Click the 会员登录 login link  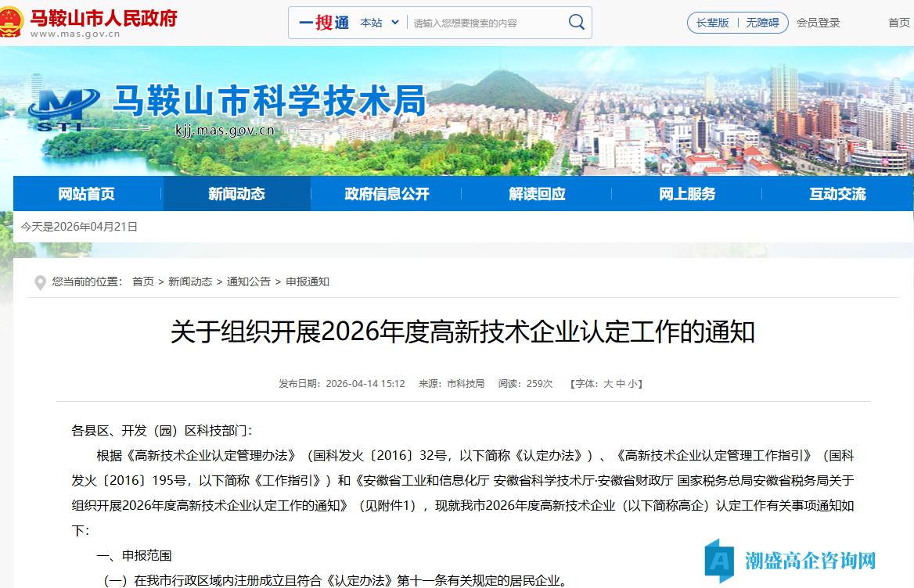[817, 23]
